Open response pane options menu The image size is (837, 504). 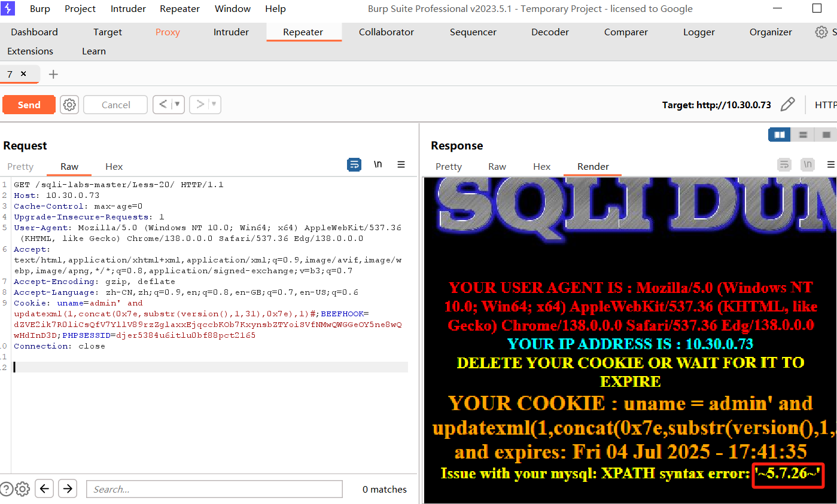(830, 164)
